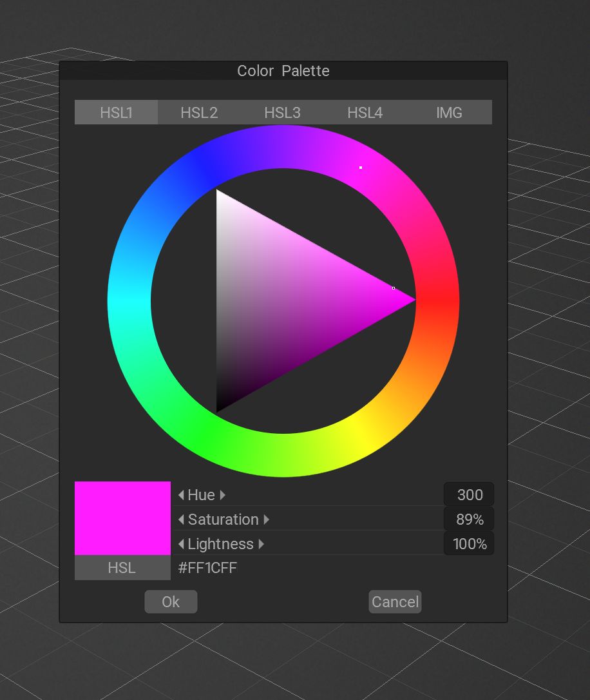Click the hex code #FF1CFF

pyautogui.click(x=207, y=568)
